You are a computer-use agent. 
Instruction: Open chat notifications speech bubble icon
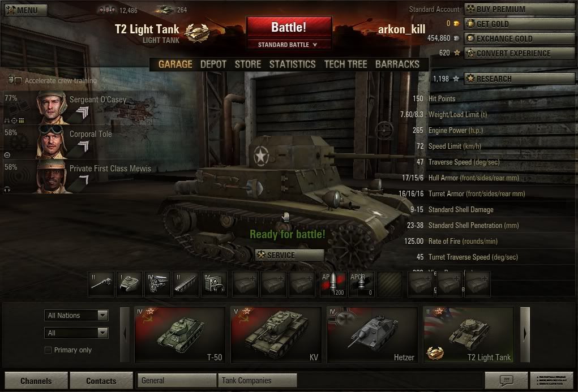[506, 380]
